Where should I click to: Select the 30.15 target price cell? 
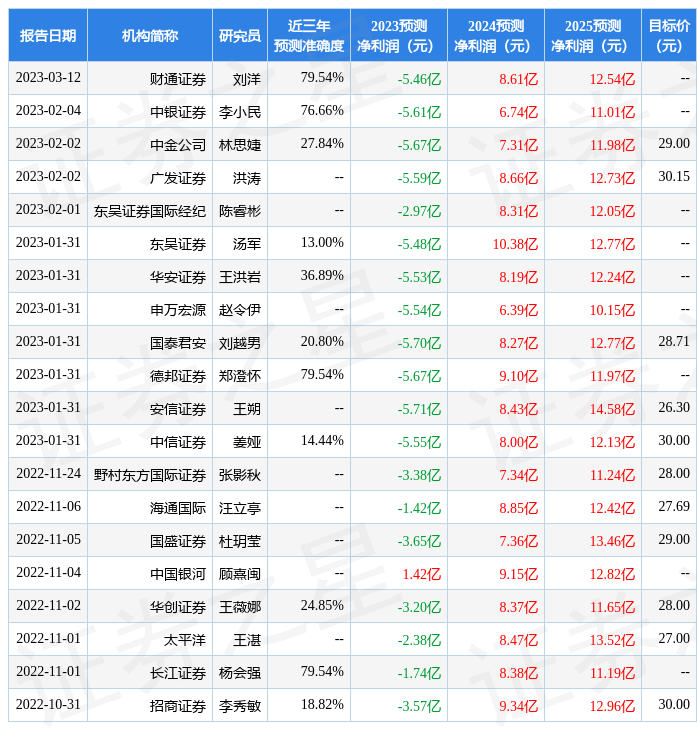(673, 177)
